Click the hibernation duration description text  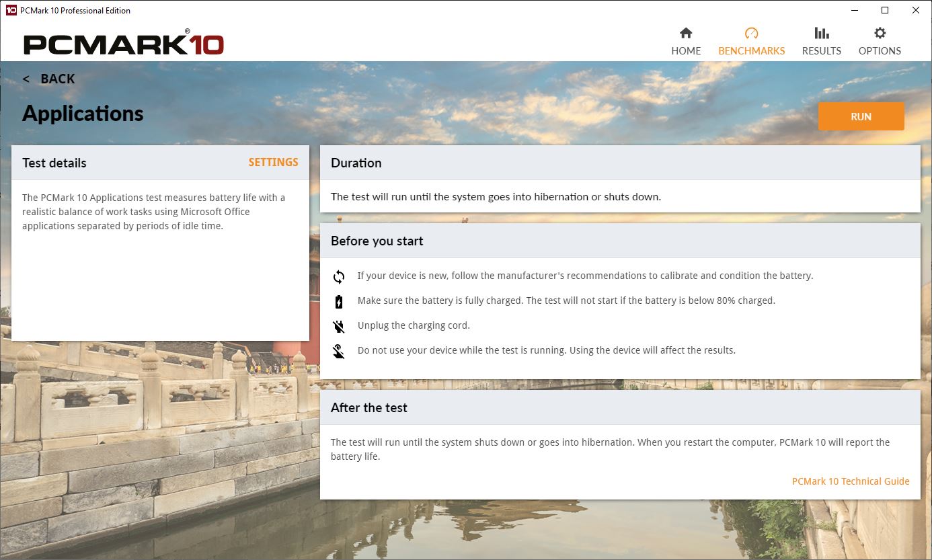(x=496, y=197)
